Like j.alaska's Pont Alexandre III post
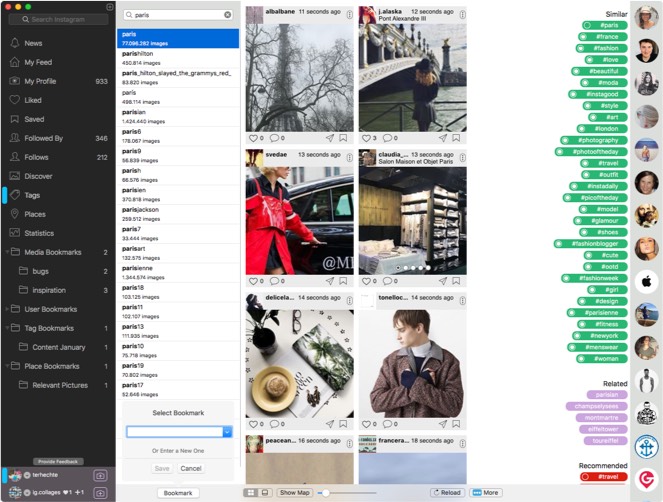 pos(366,138)
